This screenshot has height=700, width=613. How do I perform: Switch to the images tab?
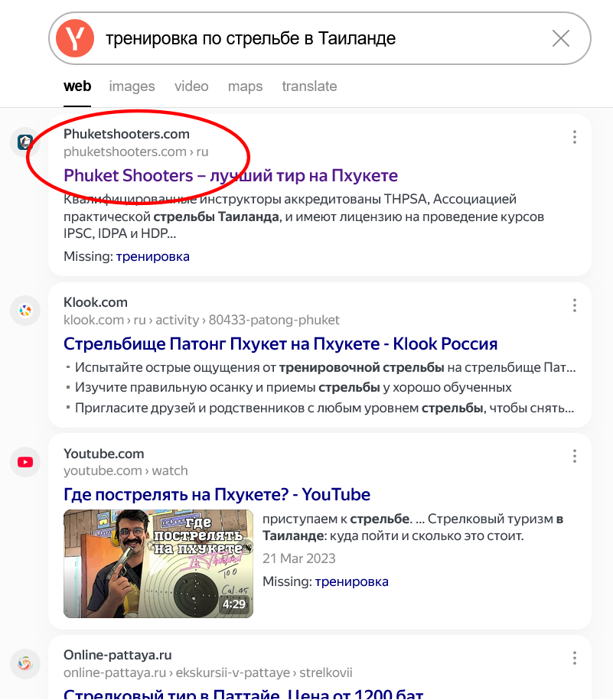[132, 86]
